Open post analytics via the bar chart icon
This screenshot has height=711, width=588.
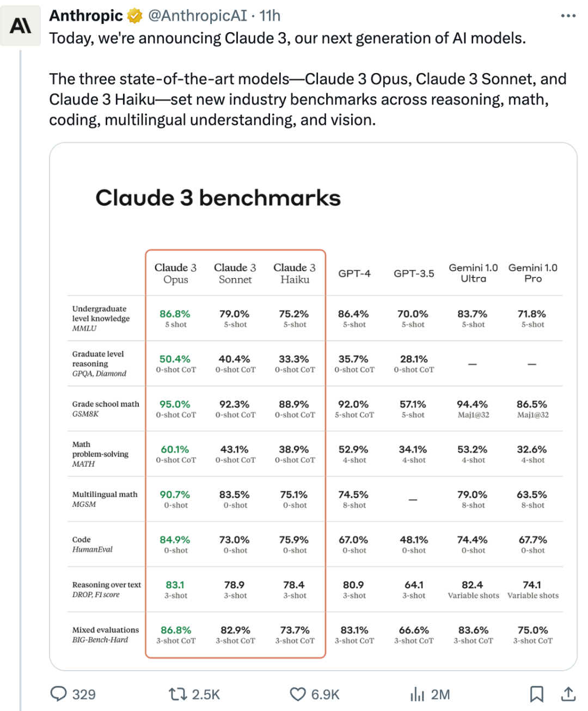pyautogui.click(x=418, y=694)
